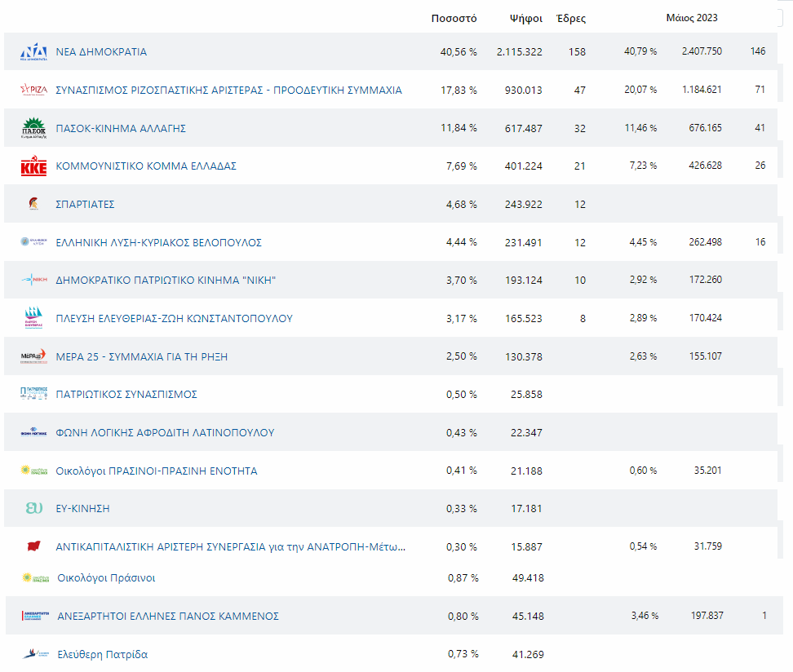Click the Πατριωτικός Συνασπισμός logo
Screen dimensions: 793x672
(34, 393)
